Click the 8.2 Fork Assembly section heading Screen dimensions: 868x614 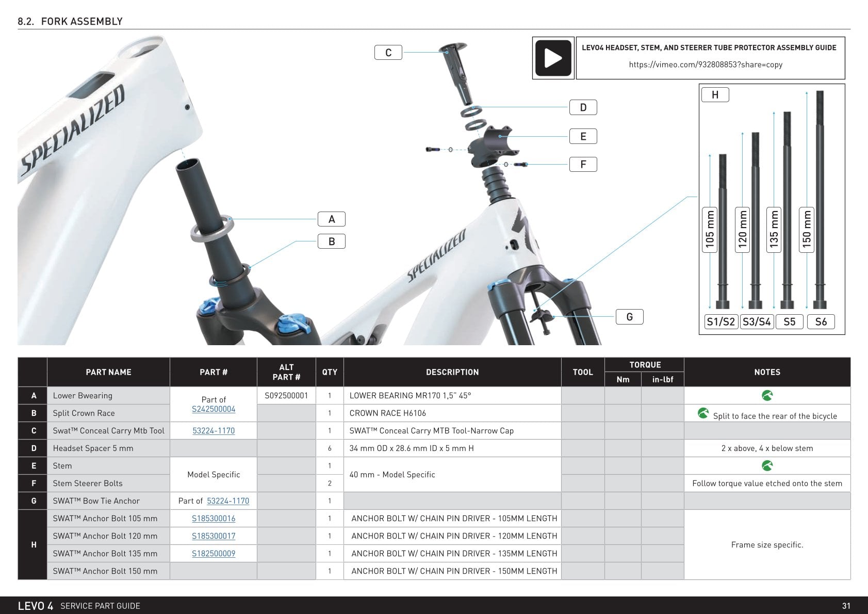[70, 21]
